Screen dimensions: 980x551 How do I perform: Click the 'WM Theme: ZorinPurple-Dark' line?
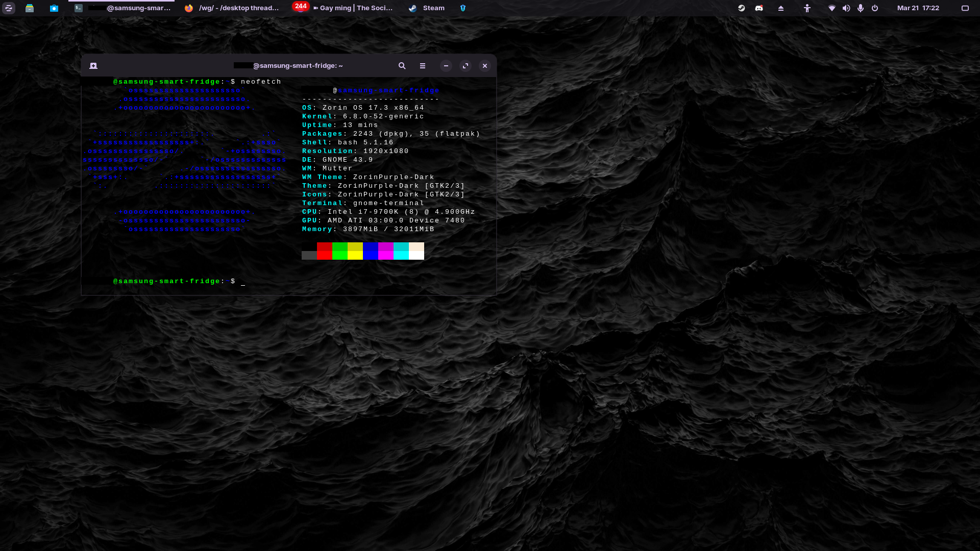point(368,177)
